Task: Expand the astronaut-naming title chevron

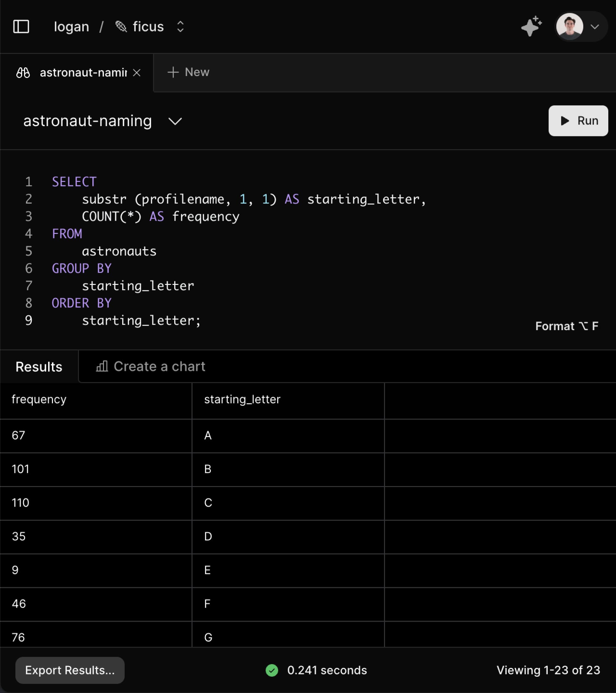Action: click(x=175, y=121)
